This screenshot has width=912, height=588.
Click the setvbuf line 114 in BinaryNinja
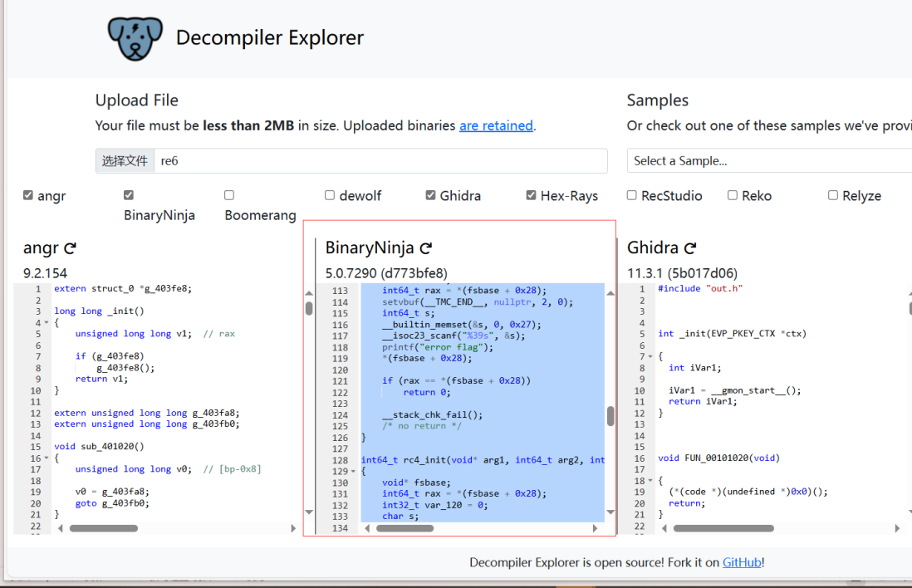pyautogui.click(x=478, y=301)
